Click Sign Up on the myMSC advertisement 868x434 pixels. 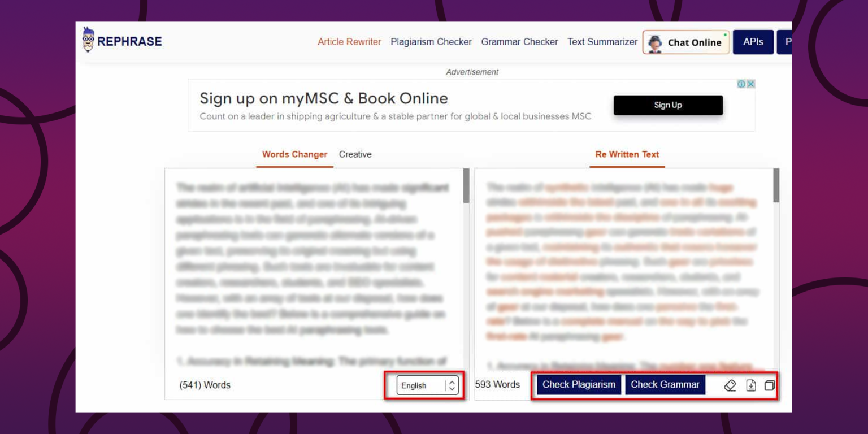(x=667, y=105)
